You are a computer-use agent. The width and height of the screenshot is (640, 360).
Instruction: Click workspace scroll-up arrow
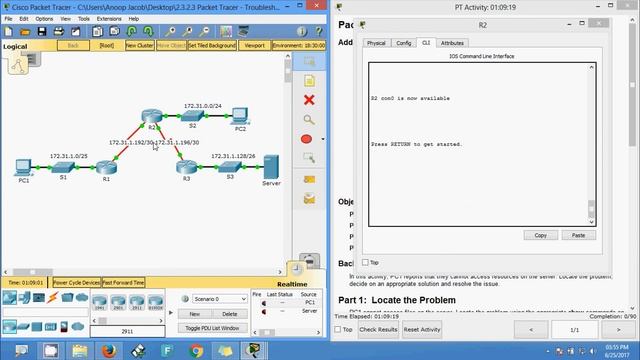click(288, 56)
